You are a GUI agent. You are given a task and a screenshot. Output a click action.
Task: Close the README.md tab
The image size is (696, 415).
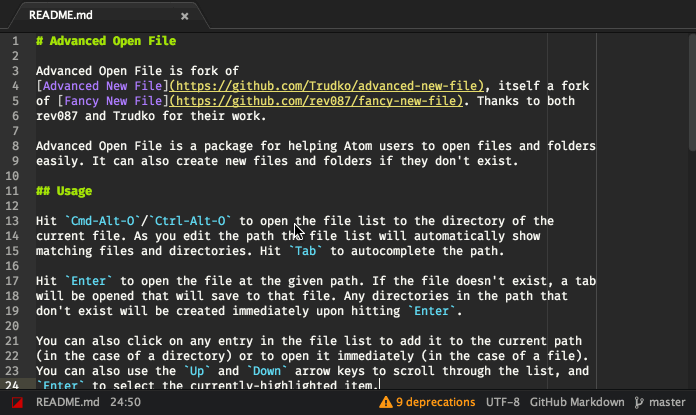185,16
